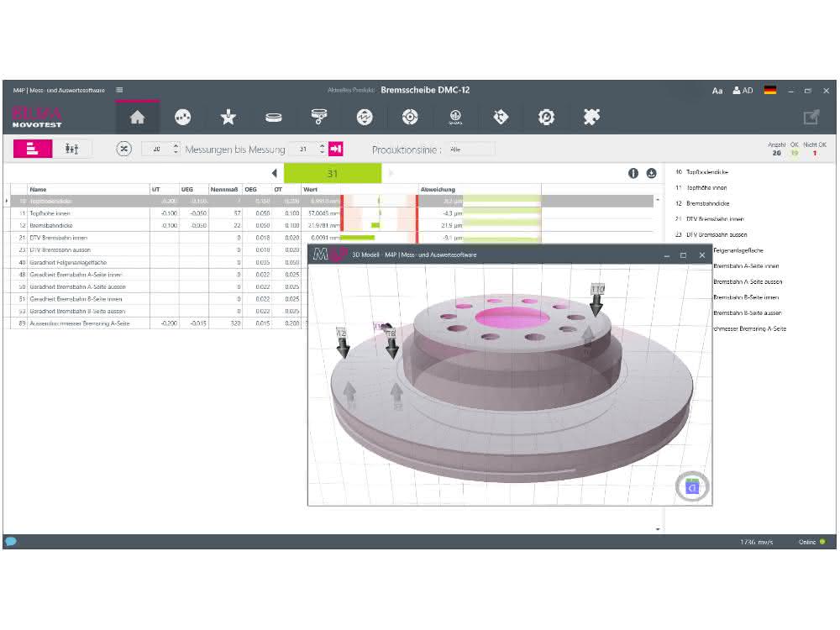Click the circular shuffle icon
The image size is (840, 630).
[123, 149]
